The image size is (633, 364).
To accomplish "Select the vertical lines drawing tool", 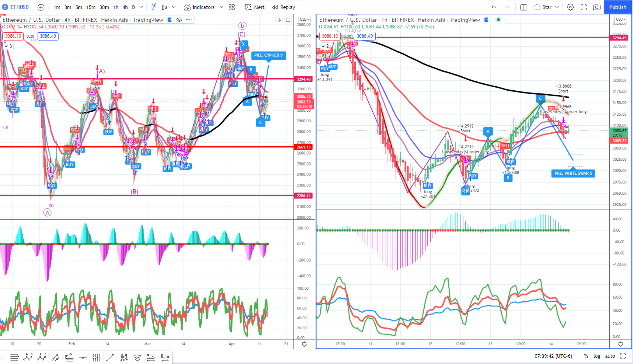I will click(x=96, y=357).
